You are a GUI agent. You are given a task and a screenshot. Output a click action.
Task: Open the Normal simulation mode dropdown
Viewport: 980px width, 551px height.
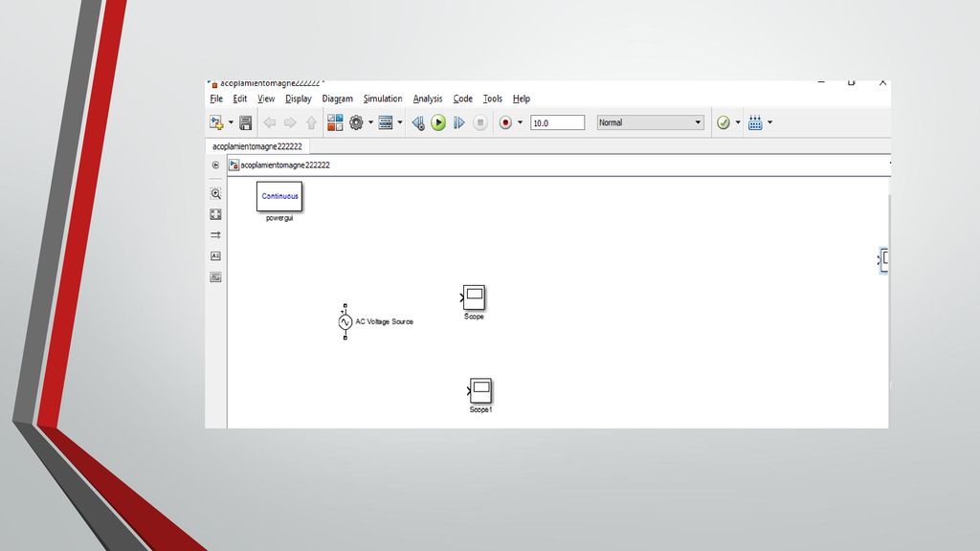pyautogui.click(x=650, y=122)
